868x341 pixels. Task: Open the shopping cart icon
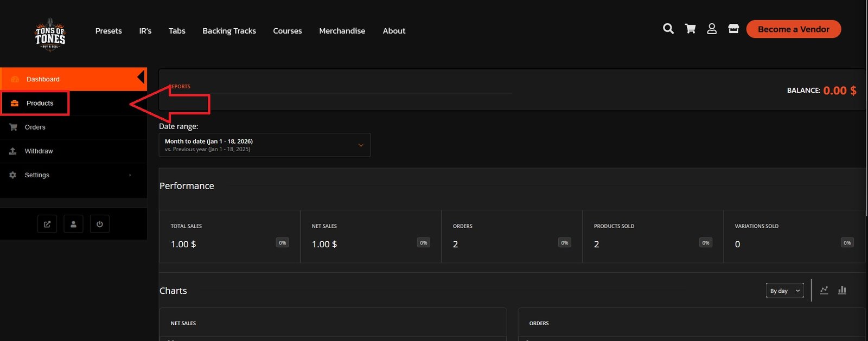coord(690,29)
